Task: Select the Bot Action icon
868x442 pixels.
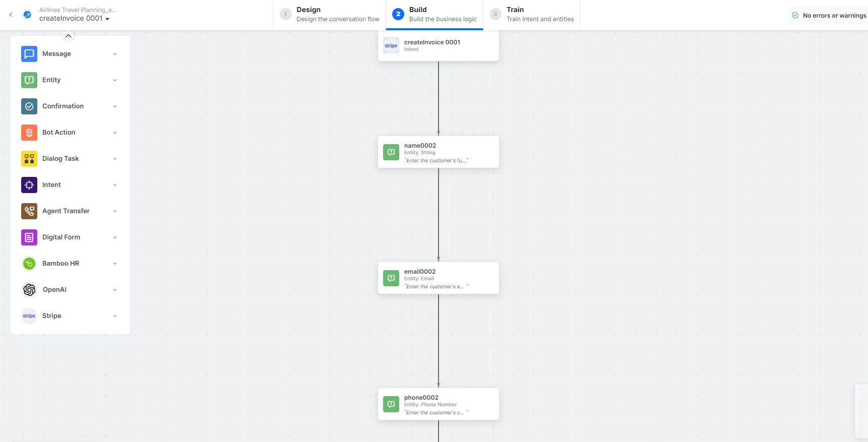Action: [x=29, y=132]
